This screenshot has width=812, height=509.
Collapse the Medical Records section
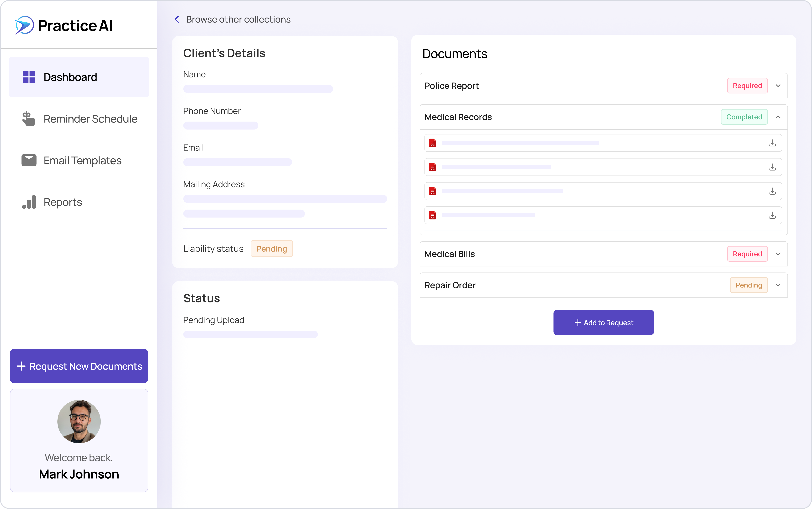778,117
